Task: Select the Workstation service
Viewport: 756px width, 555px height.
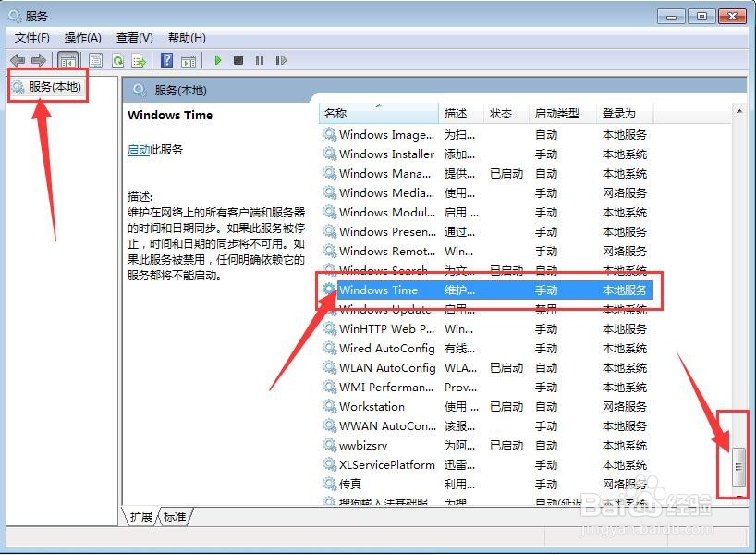Action: click(486, 407)
